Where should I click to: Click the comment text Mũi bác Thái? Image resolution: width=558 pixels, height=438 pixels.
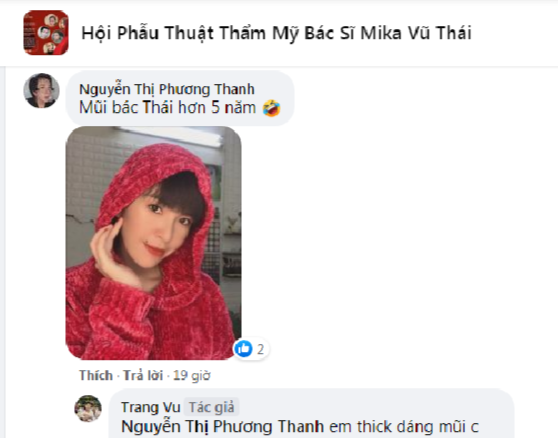(x=127, y=107)
